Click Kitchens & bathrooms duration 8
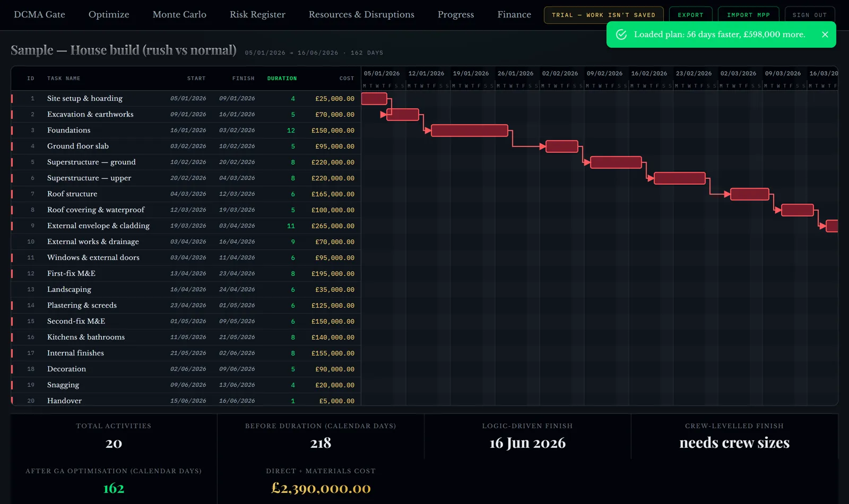Screen dimensions: 849x504 click(293, 337)
